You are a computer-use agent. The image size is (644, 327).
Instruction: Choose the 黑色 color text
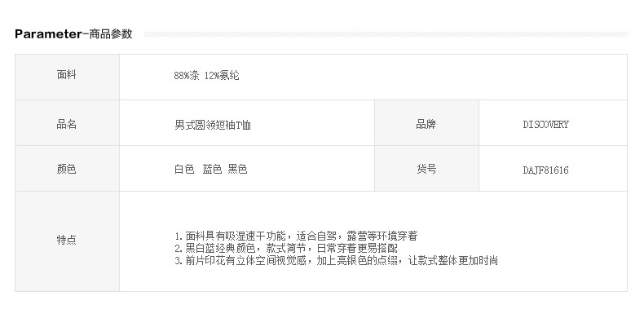pos(237,169)
